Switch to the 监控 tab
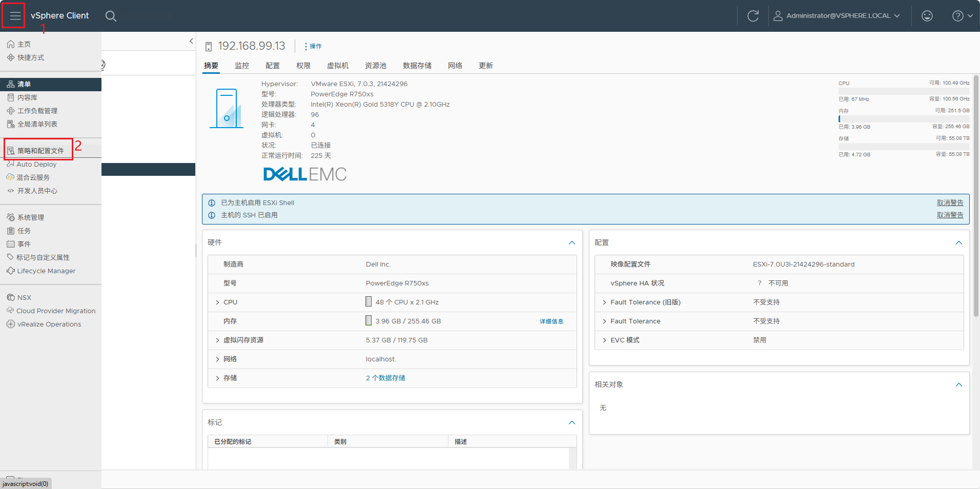The width and height of the screenshot is (980, 489). (242, 66)
